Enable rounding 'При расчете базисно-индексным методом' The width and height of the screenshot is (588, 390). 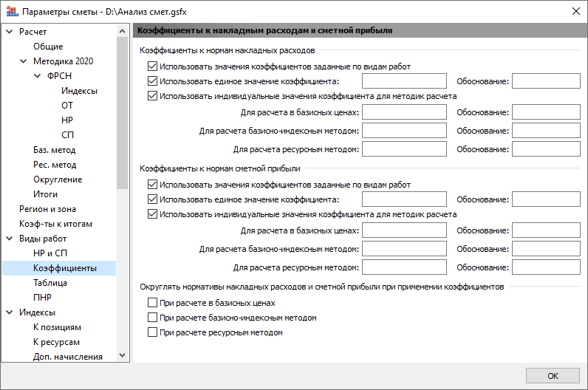[152, 318]
